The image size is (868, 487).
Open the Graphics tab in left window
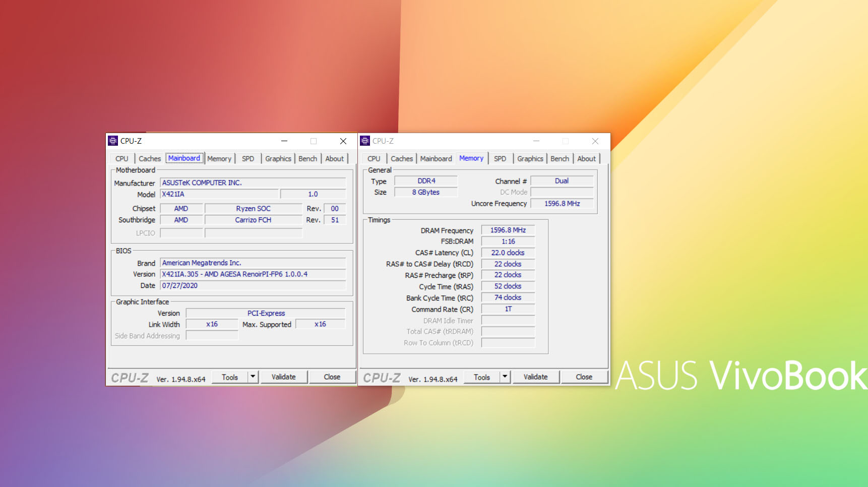pos(278,158)
